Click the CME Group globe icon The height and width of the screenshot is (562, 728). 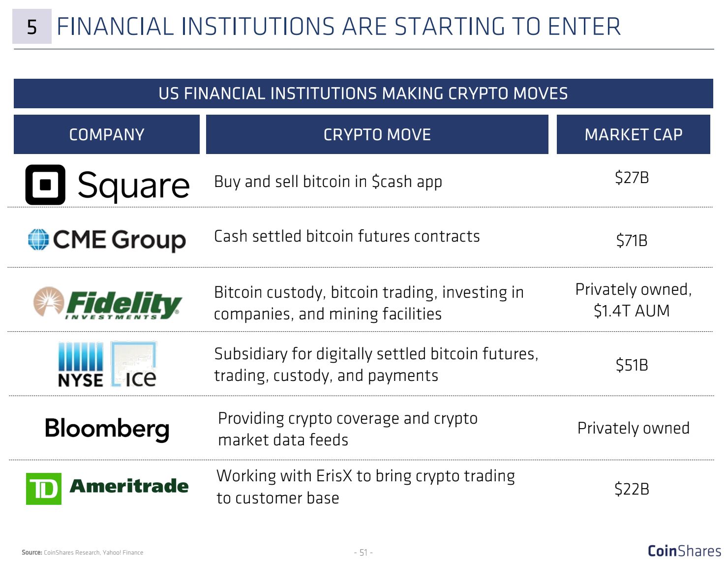click(38, 240)
